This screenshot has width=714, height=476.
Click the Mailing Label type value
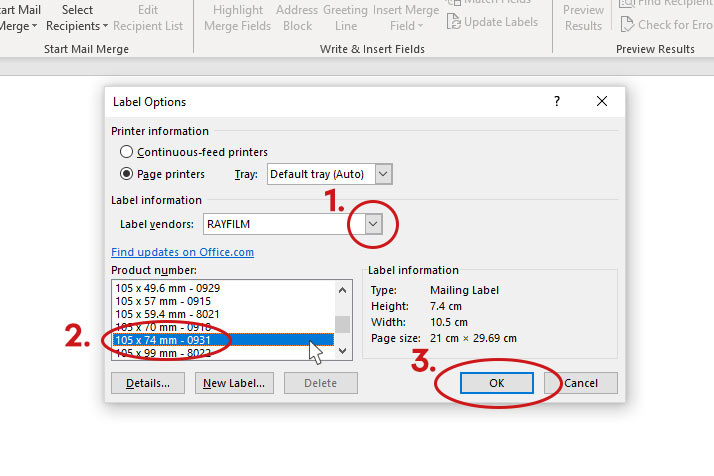pos(464,290)
